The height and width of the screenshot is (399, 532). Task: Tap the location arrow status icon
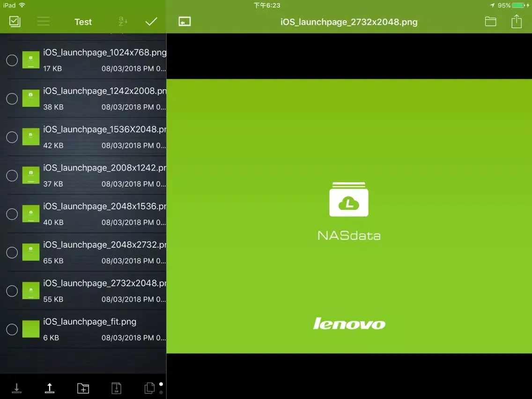[492, 5]
